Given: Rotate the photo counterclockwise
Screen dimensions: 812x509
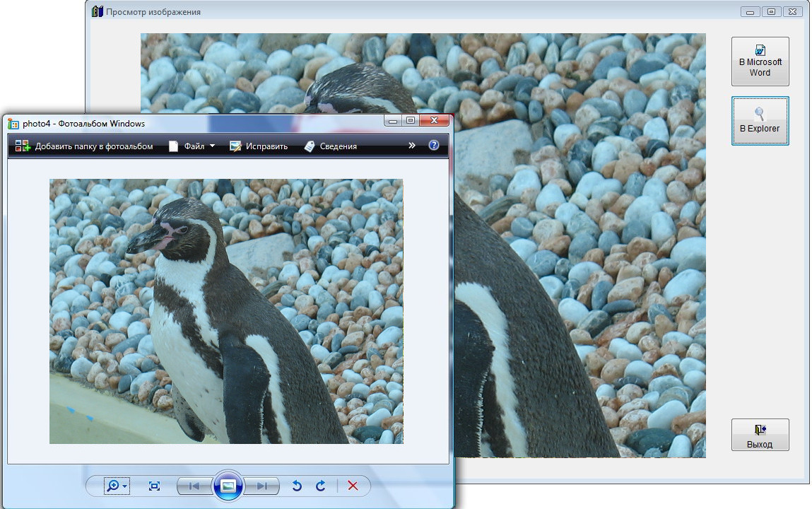Looking at the screenshot, I should tap(297, 486).
